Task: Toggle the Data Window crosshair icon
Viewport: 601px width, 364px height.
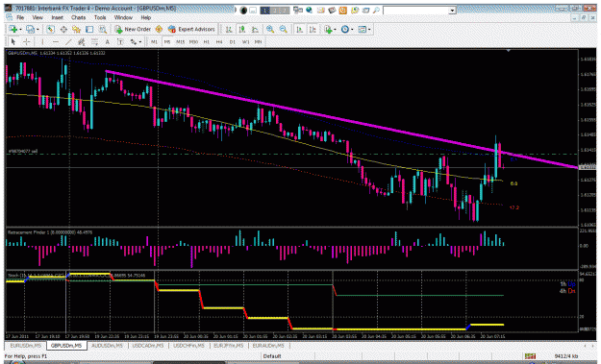Action: [x=63, y=29]
